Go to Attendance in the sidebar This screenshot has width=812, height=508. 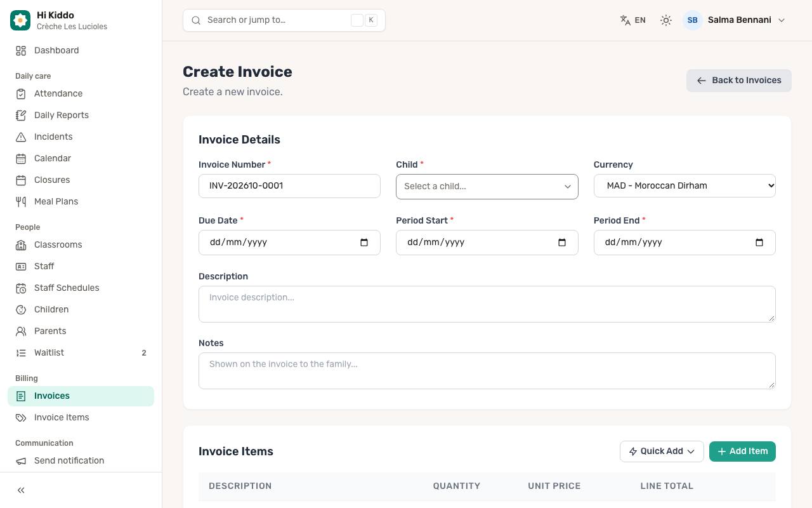tap(81, 94)
